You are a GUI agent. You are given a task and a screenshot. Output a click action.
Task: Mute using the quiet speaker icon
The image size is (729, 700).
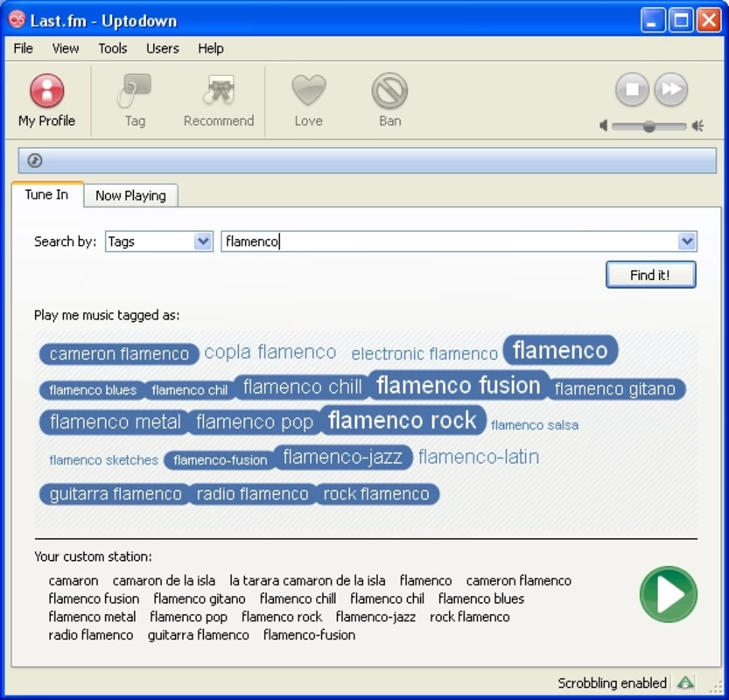click(x=603, y=125)
